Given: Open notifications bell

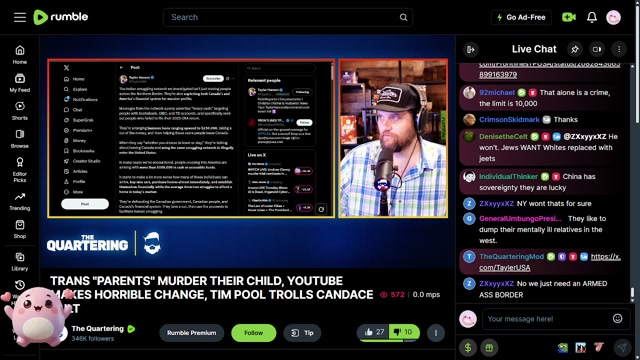Looking at the screenshot, I should (592, 17).
